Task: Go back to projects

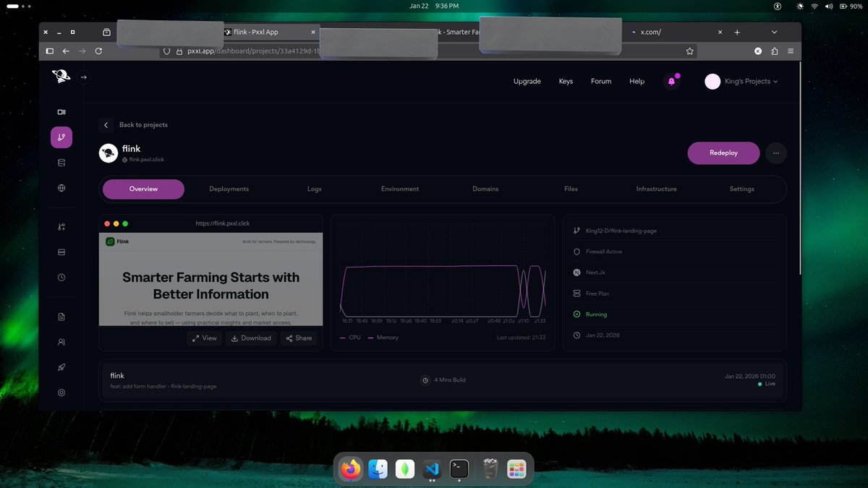Action: click(x=134, y=125)
